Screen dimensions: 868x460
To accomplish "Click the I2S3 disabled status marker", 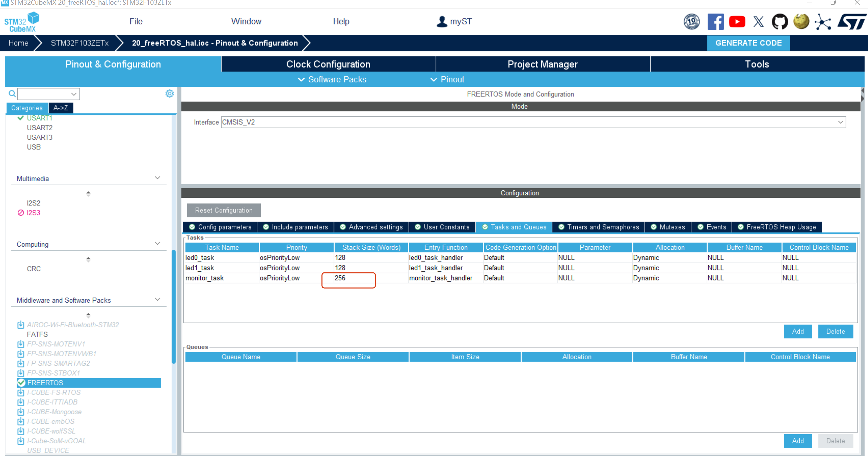I will [x=21, y=213].
